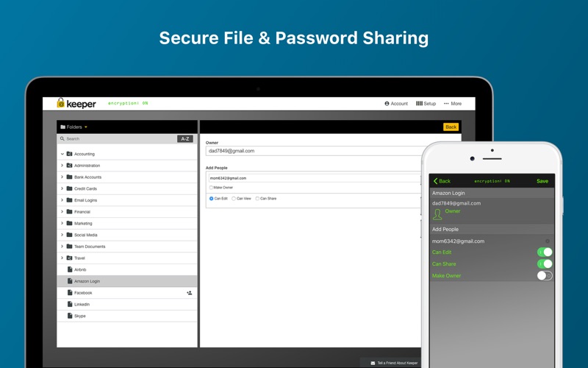Click the Airbnb record file icon
Screen dimensions: 588x368
pyautogui.click(x=70, y=269)
